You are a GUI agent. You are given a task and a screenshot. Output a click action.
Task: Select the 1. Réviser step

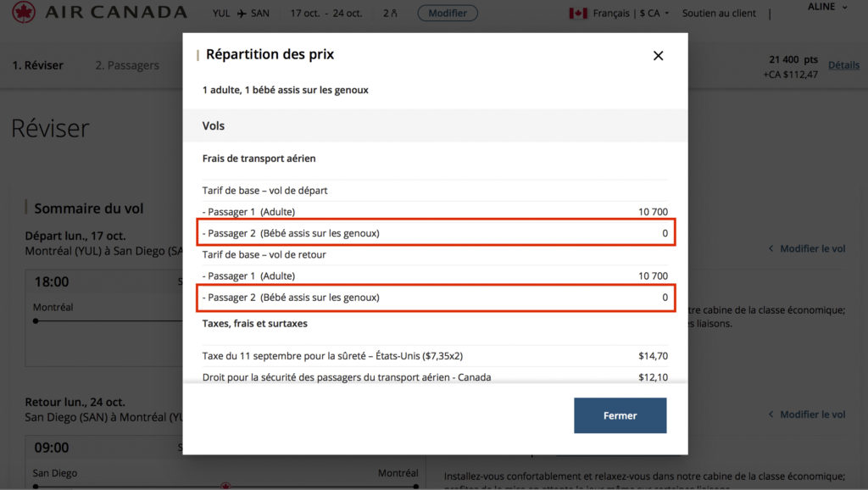(x=37, y=65)
